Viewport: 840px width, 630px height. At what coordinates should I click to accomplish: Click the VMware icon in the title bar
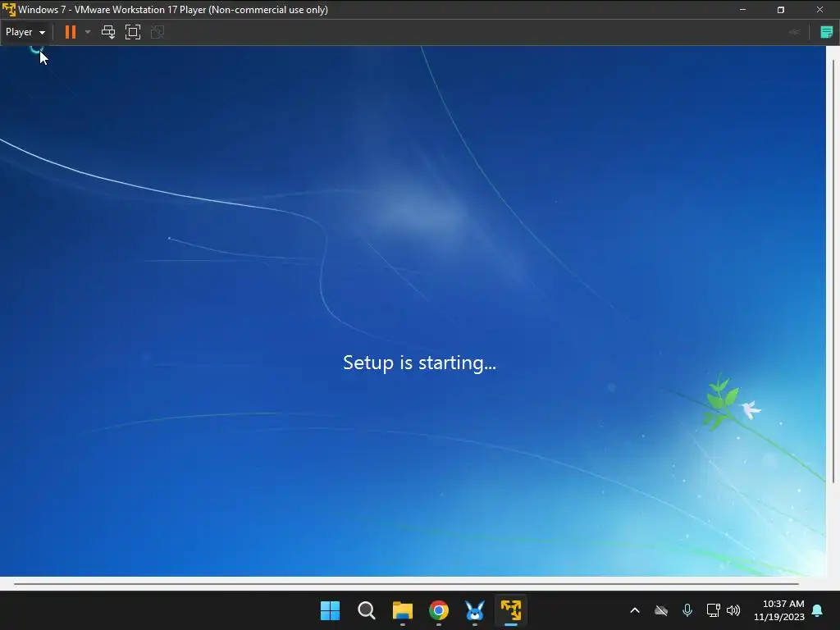pos(8,10)
